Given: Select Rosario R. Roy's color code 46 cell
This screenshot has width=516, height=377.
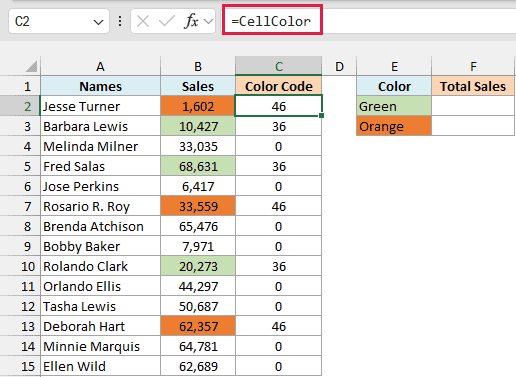Looking at the screenshot, I should tap(279, 206).
